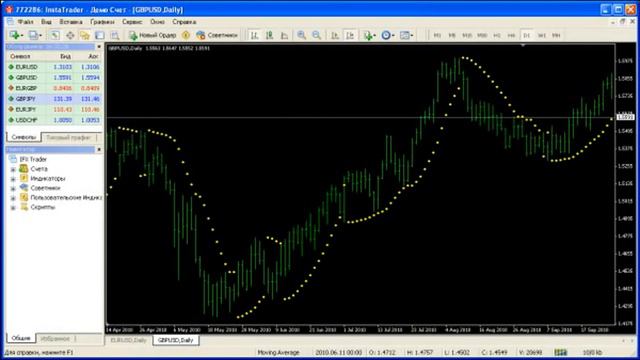This screenshot has width=640, height=360.
Task: Expand the Скрипты tree node
Action: click(x=13, y=207)
